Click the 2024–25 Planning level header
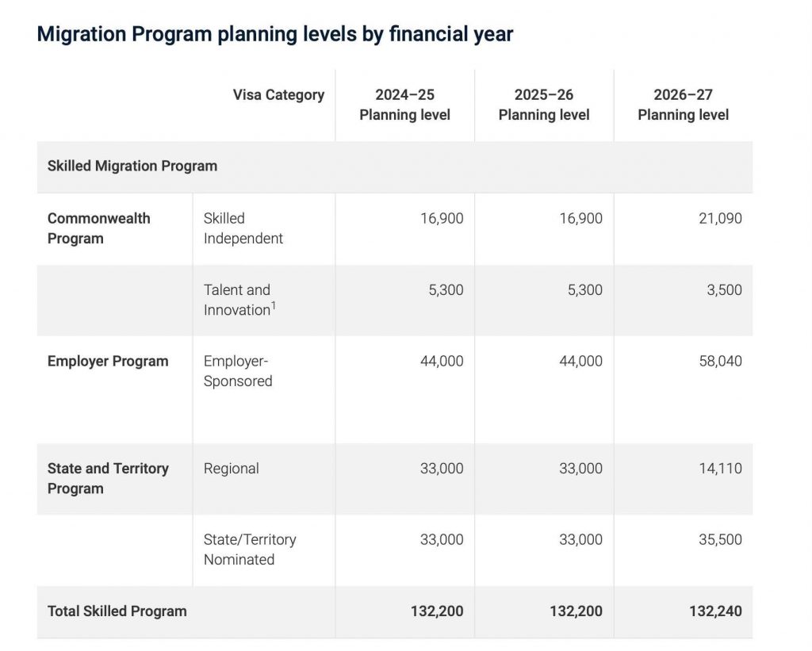The image size is (812, 651). (x=405, y=105)
